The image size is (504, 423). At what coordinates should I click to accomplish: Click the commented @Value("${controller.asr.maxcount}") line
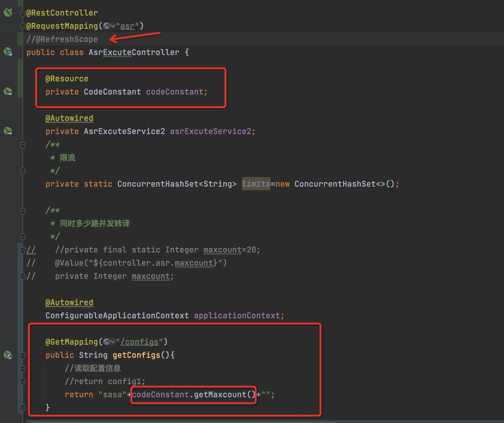tap(141, 263)
